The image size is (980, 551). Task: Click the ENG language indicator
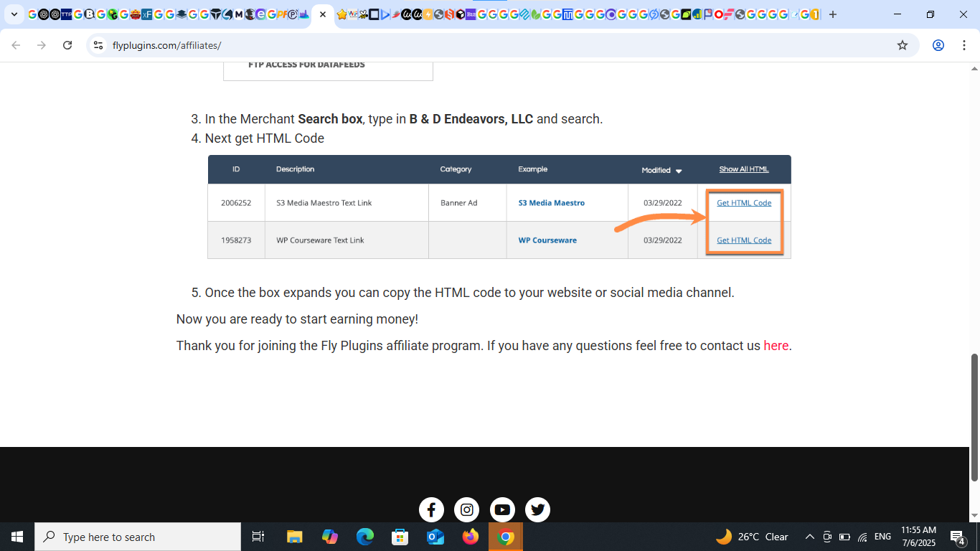click(882, 537)
